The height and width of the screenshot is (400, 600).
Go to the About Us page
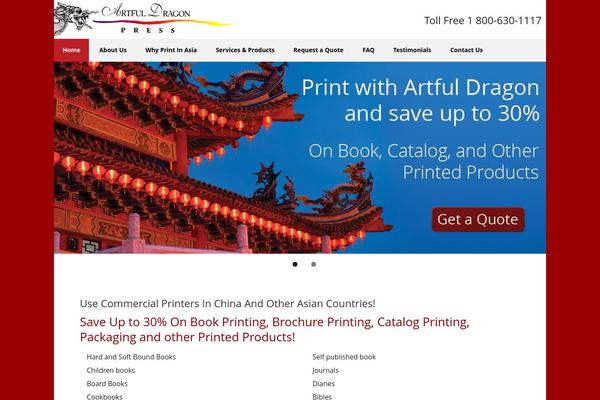coord(113,50)
